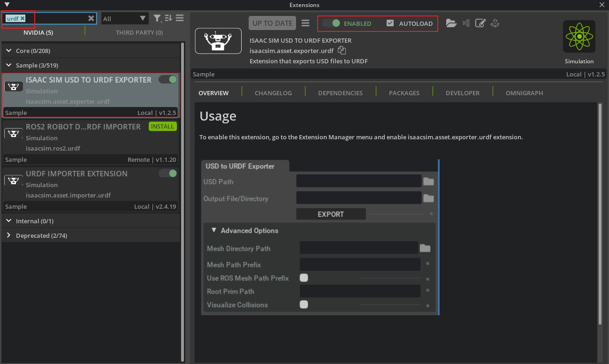Click the isaacsim.ros2.urdf package name
This screenshot has width=609, height=364.
(x=53, y=148)
